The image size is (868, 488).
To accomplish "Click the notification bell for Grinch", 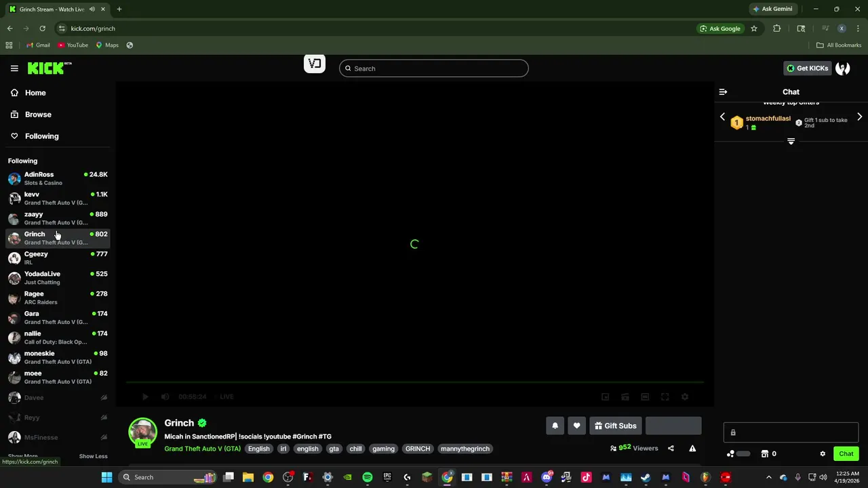I will (555, 426).
